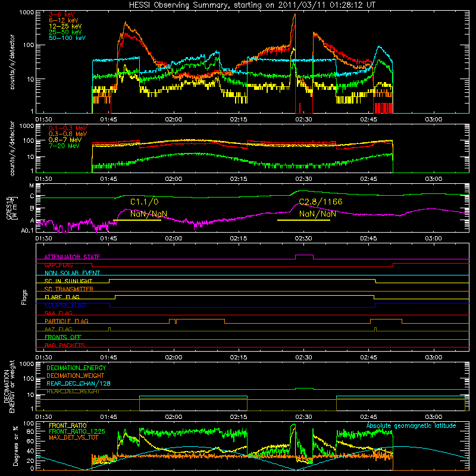Click counts/s/detector axis title of MeV panel
The image size is (476, 476).
coord(12,148)
